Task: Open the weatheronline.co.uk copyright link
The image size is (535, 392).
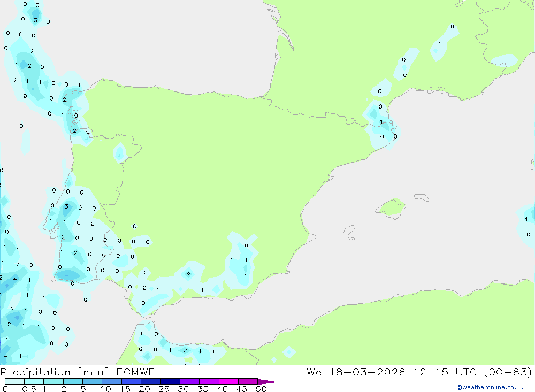Action: pyautogui.click(x=490, y=387)
